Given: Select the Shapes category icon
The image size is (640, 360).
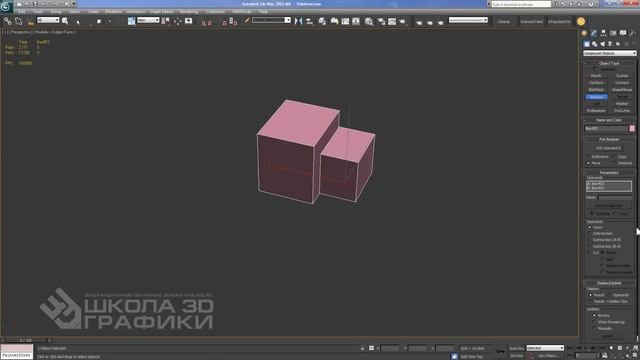Looking at the screenshot, I should click(x=595, y=44).
